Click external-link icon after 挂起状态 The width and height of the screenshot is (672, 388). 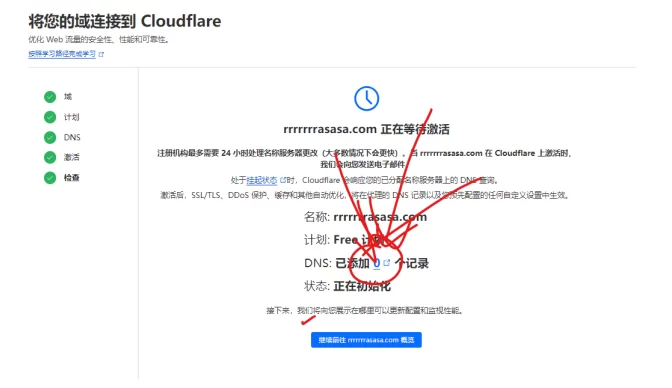[282, 180]
